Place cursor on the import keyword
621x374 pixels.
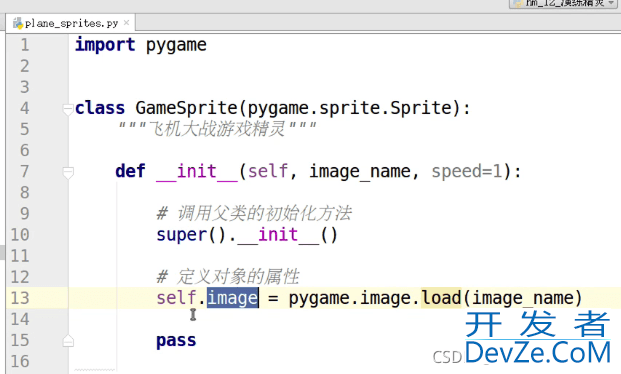point(105,45)
